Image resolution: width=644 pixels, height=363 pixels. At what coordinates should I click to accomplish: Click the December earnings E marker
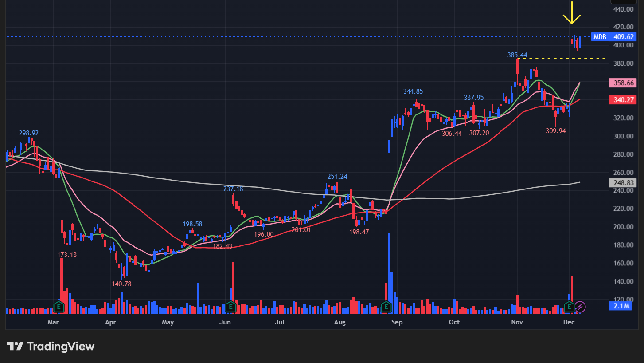point(569,306)
